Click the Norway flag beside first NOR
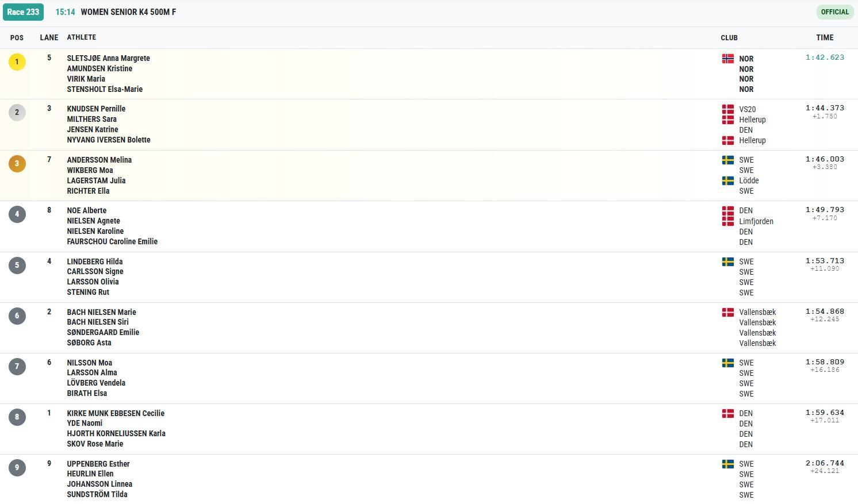 click(727, 59)
